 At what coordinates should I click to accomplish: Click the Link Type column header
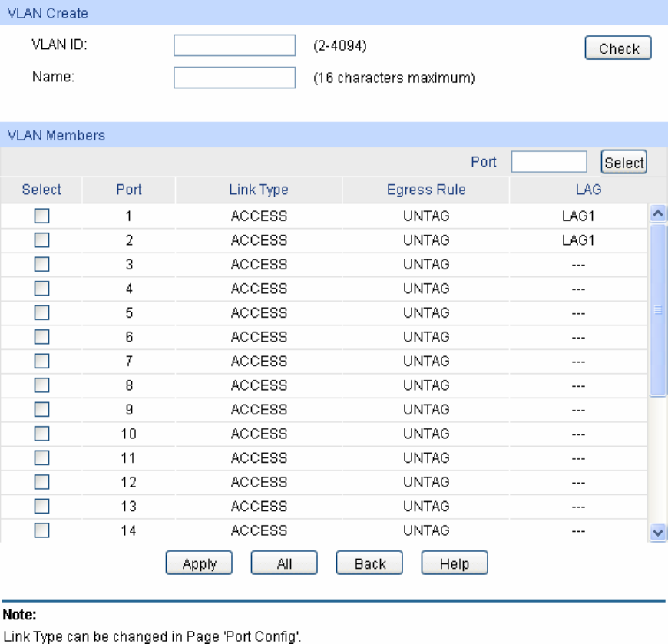tap(259, 190)
